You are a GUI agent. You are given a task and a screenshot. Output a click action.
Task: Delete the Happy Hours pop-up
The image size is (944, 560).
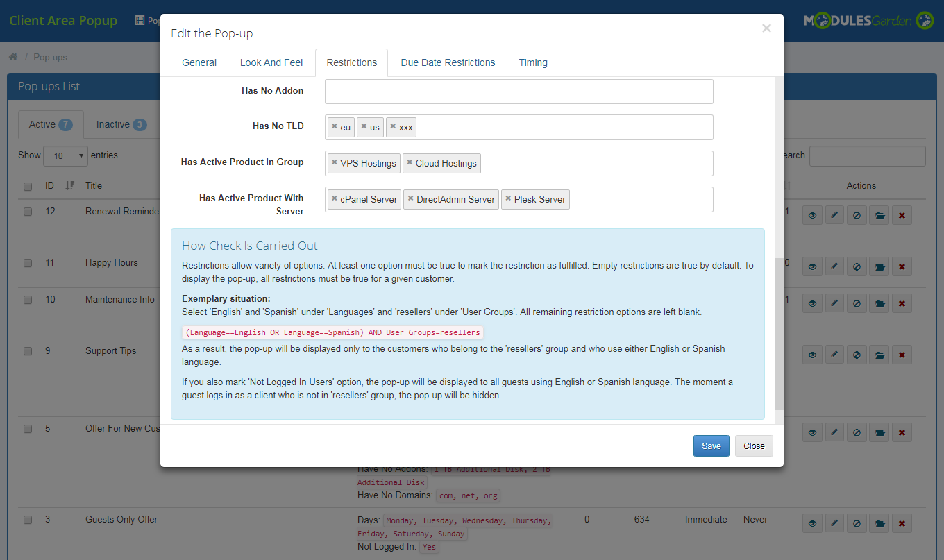pyautogui.click(x=902, y=266)
